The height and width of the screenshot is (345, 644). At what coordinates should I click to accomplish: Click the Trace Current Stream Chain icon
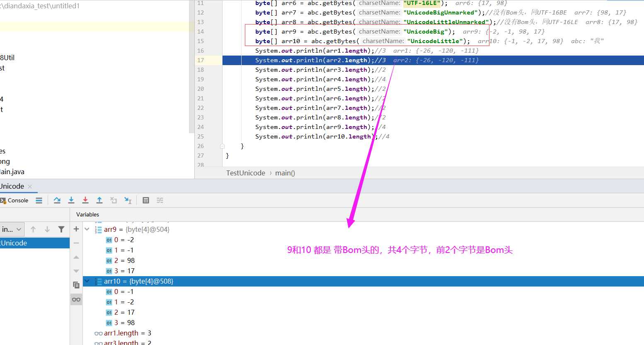click(x=160, y=200)
